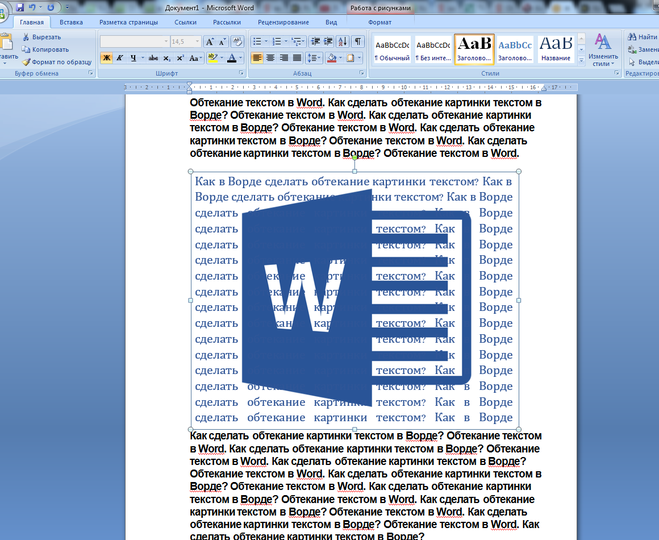Toggle bold Ж formatting
The height and width of the screenshot is (540, 659).
(106, 58)
